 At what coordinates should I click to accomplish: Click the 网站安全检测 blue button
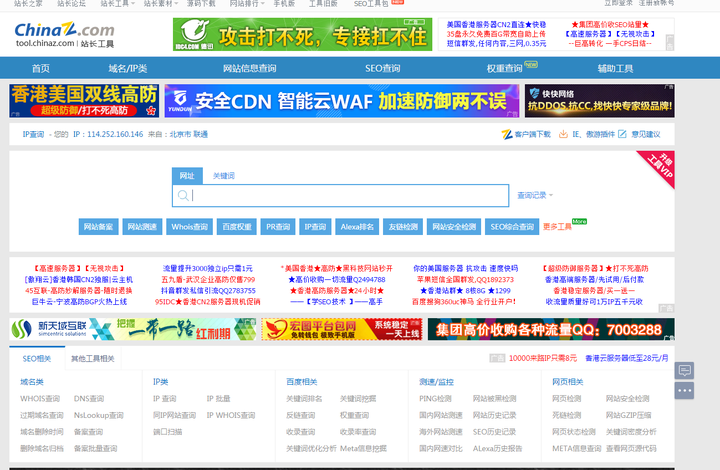(x=454, y=227)
